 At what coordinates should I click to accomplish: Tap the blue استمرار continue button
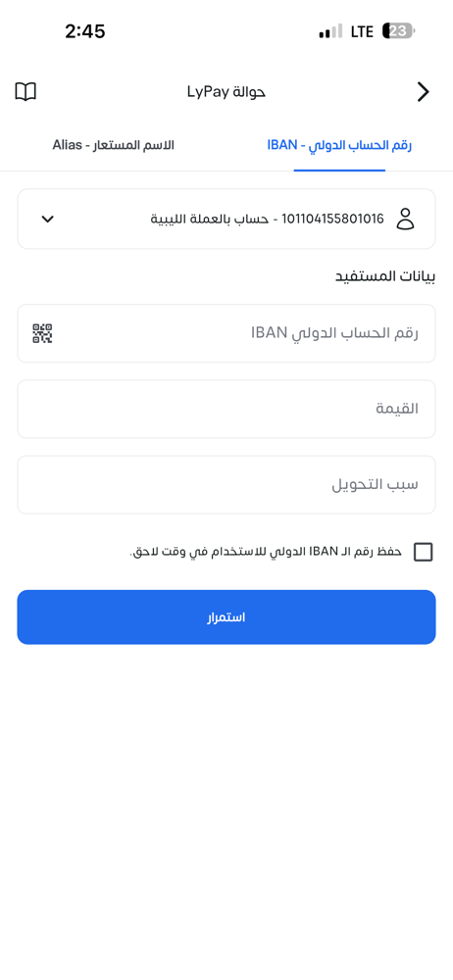click(226, 617)
